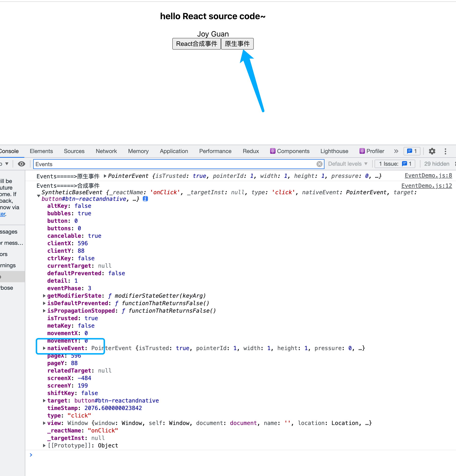Expand the logged PointerEvent object in first log
The height and width of the screenshot is (476, 456).
pos(105,176)
